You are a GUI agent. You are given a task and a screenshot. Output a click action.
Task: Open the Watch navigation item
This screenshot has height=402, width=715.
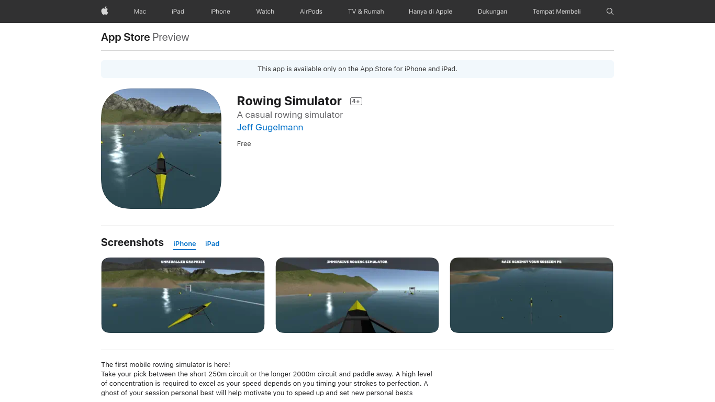(265, 11)
